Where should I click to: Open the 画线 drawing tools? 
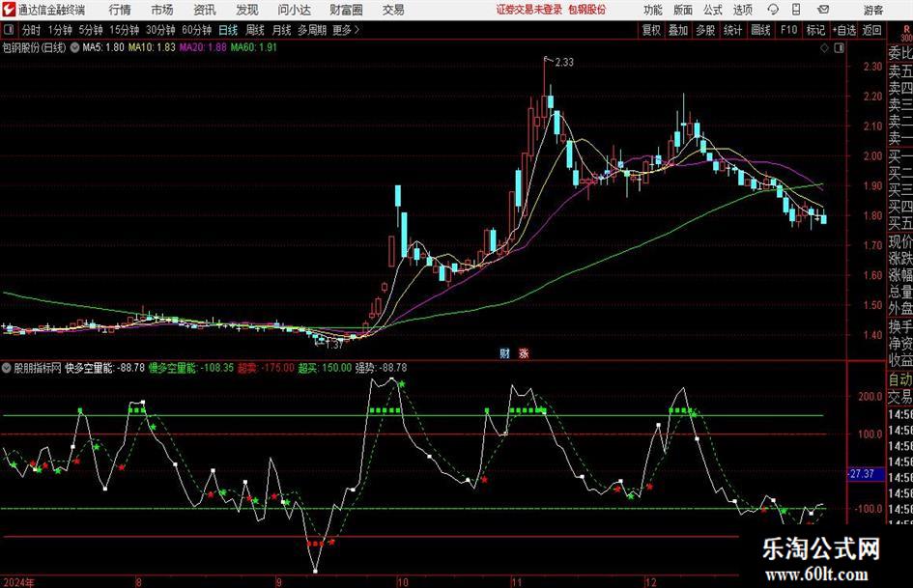[x=760, y=30]
